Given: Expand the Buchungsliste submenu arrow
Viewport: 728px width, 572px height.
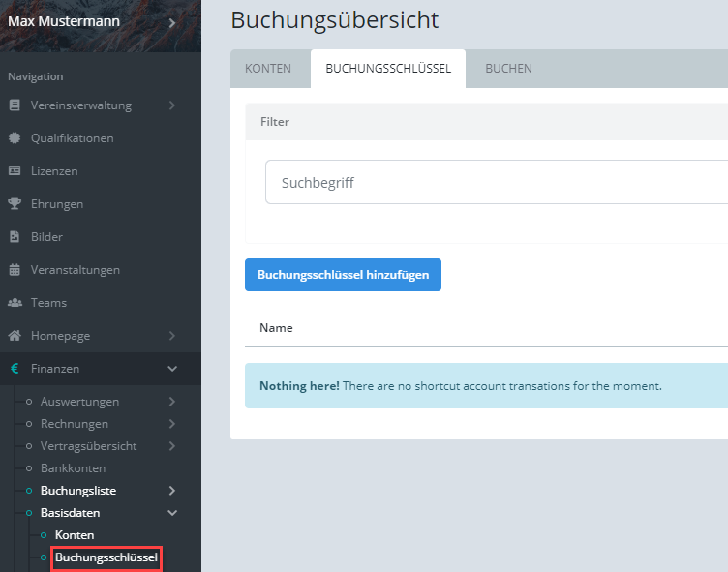Looking at the screenshot, I should (x=172, y=491).
